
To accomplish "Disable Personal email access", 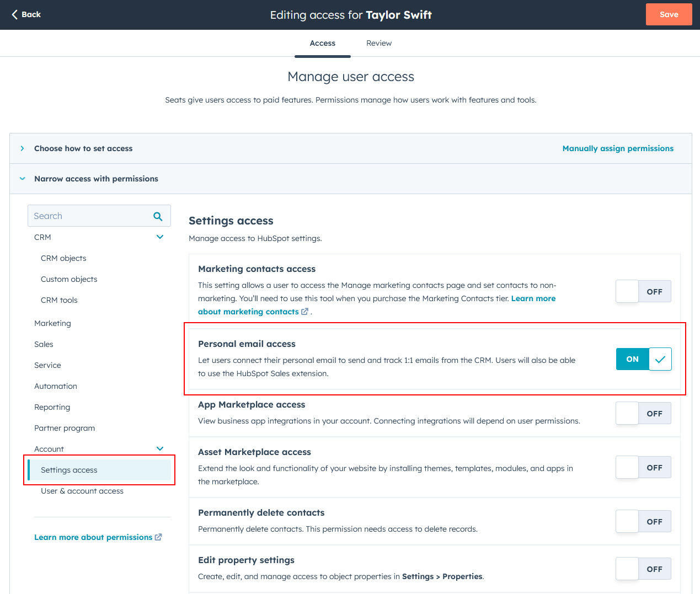I will pyautogui.click(x=632, y=358).
